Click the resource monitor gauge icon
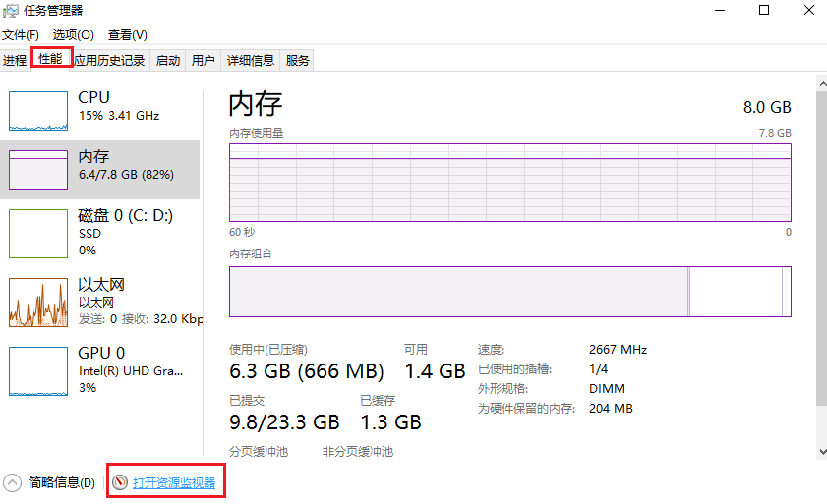Screen dimensions: 827x504 coord(120,482)
